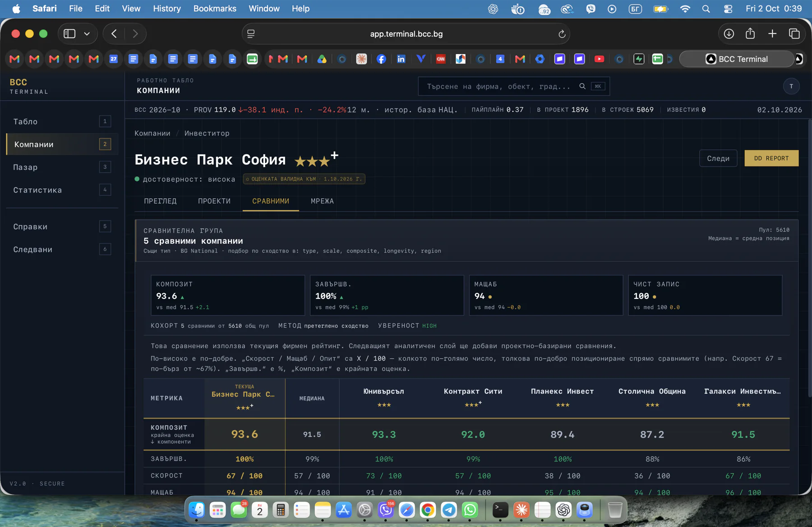The image size is (812, 527).
Task: Open Finder from the dock
Action: (197, 510)
